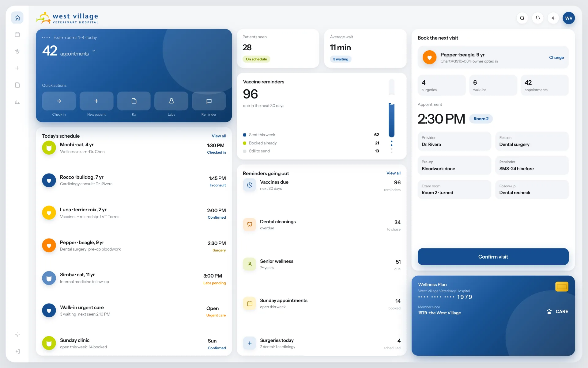Screen dimensions: 588x368
Task: Open the Pre-op Bloodwork done field
Action: [454, 166]
